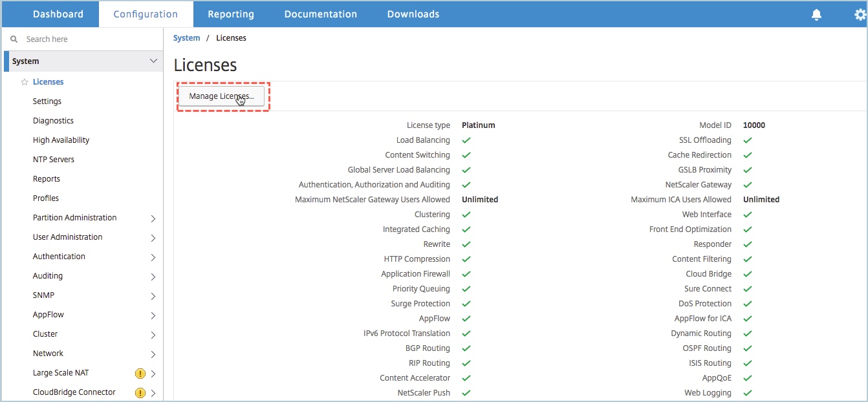Open Profiles in the sidebar
Viewport: 868px width, 402px height.
46,198
